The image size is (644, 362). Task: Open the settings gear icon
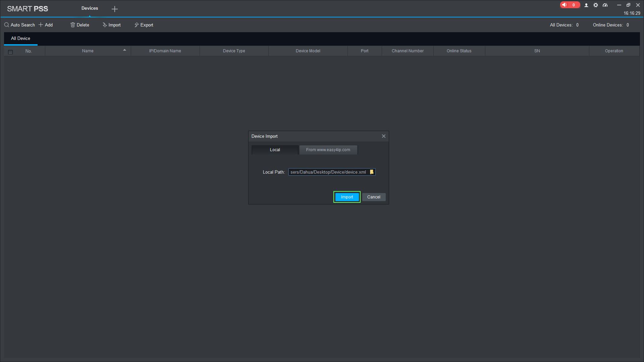point(596,5)
